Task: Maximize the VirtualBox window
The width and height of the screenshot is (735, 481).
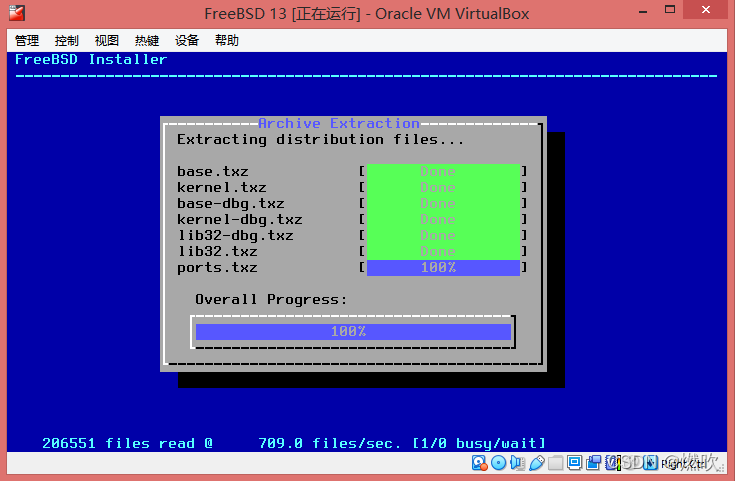Action: coord(670,10)
